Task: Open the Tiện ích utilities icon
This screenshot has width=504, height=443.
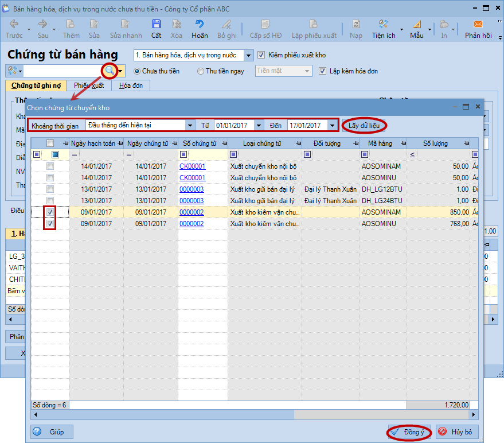Action: coord(383,24)
